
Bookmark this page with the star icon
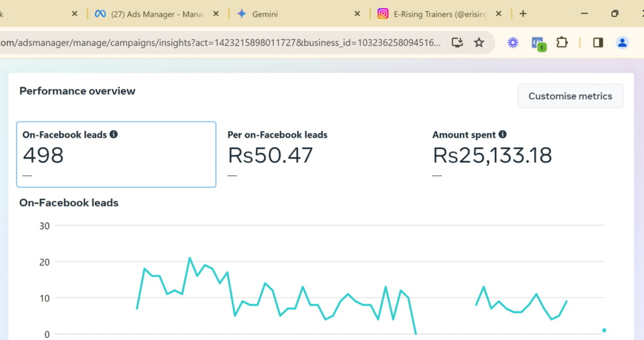479,43
